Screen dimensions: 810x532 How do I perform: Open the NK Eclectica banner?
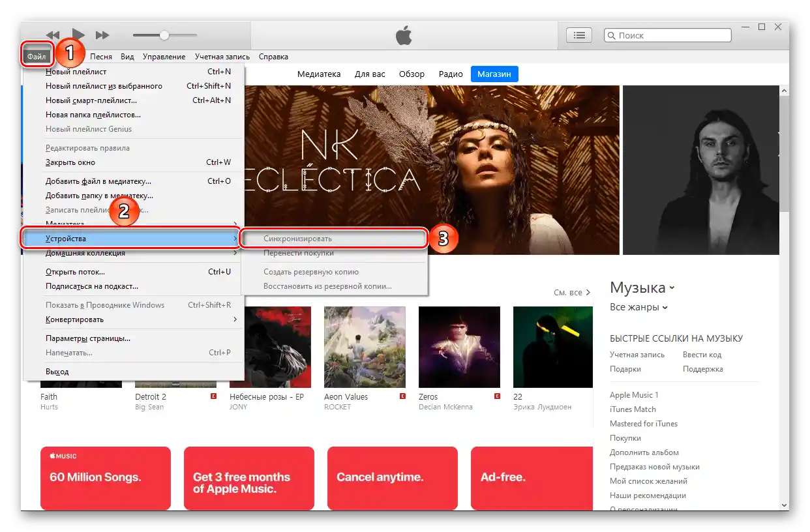point(432,170)
